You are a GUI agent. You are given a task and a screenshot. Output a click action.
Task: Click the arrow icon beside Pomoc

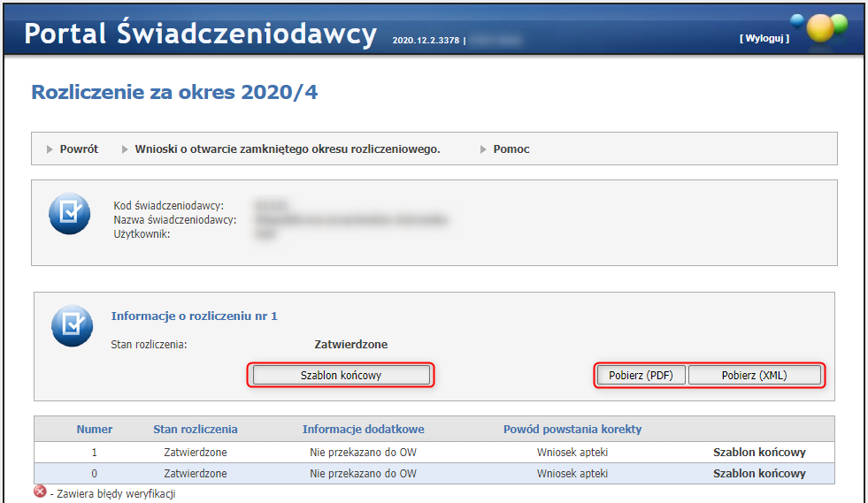484,149
